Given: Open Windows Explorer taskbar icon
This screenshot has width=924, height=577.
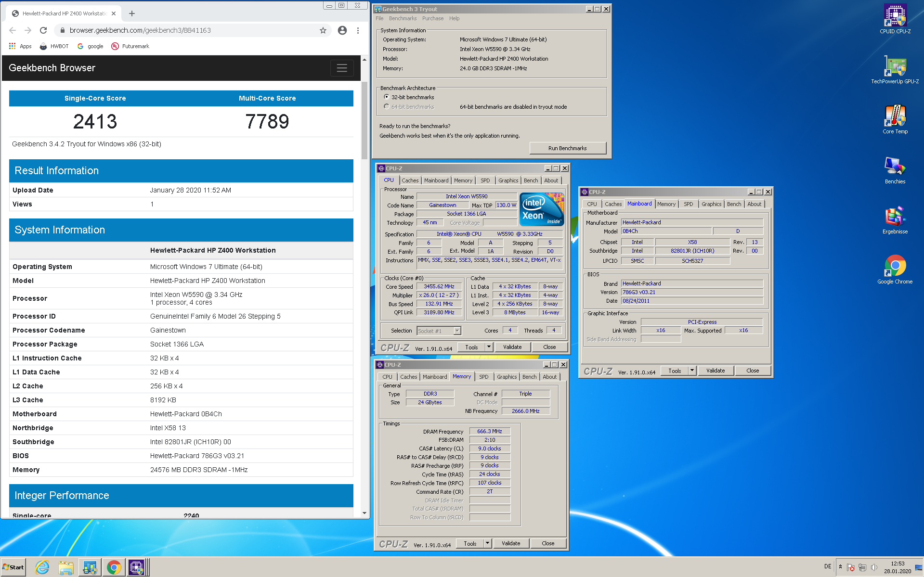Looking at the screenshot, I should 66,567.
